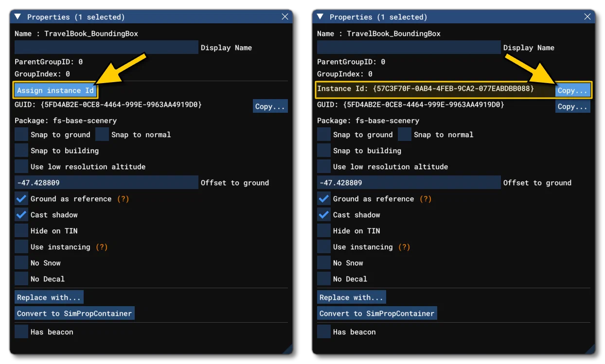Click Convert to SimPropContainer in right panel
605x364 pixels.
pyautogui.click(x=377, y=313)
